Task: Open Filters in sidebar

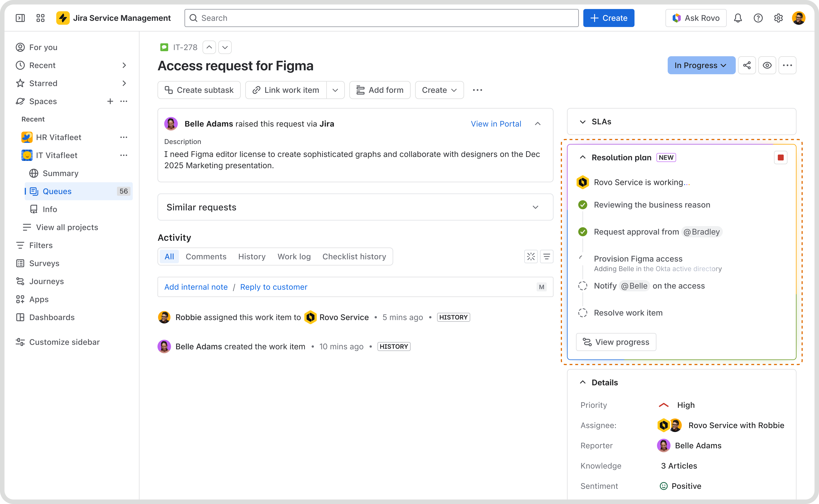Action: coord(34,245)
